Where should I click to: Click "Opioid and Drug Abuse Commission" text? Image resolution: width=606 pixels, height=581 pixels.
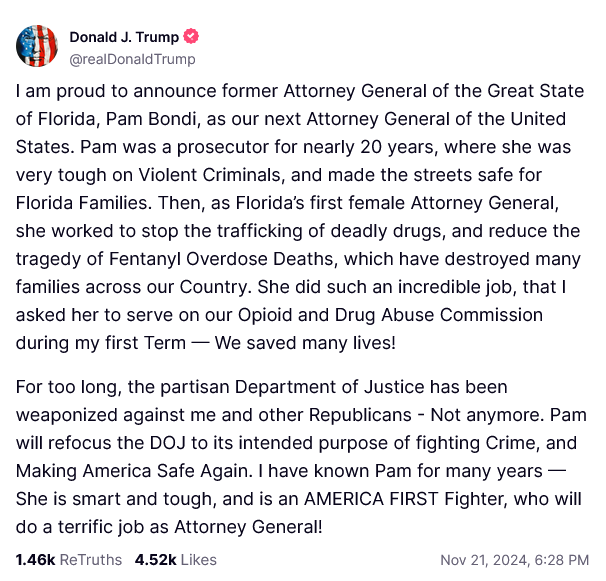(390, 315)
